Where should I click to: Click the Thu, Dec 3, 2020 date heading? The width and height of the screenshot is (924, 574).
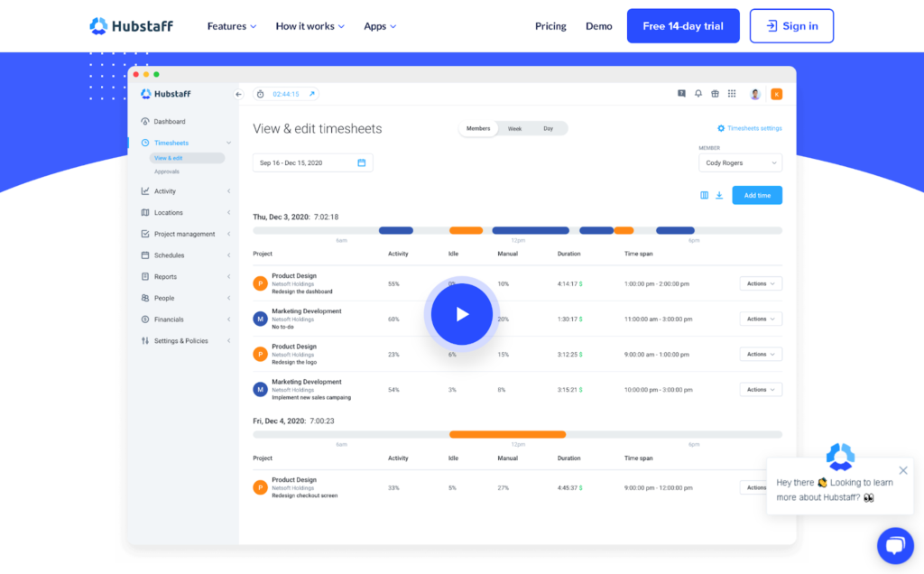(282, 217)
